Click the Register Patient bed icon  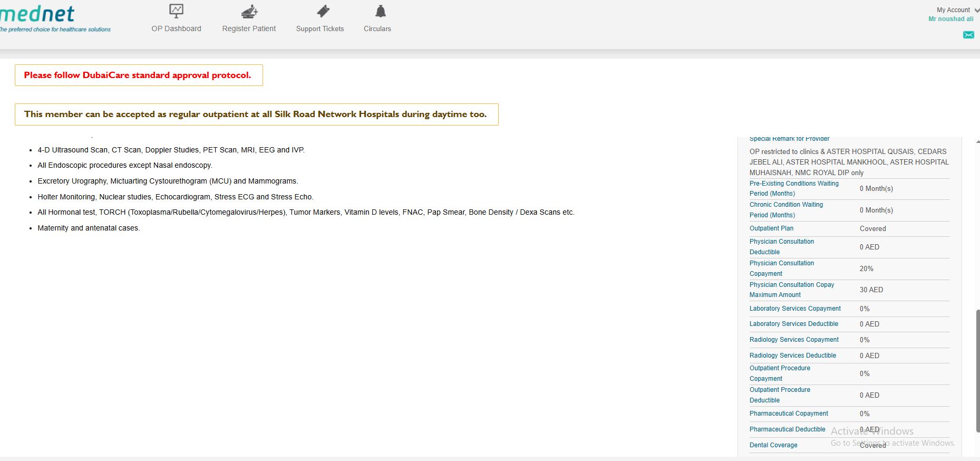click(249, 11)
